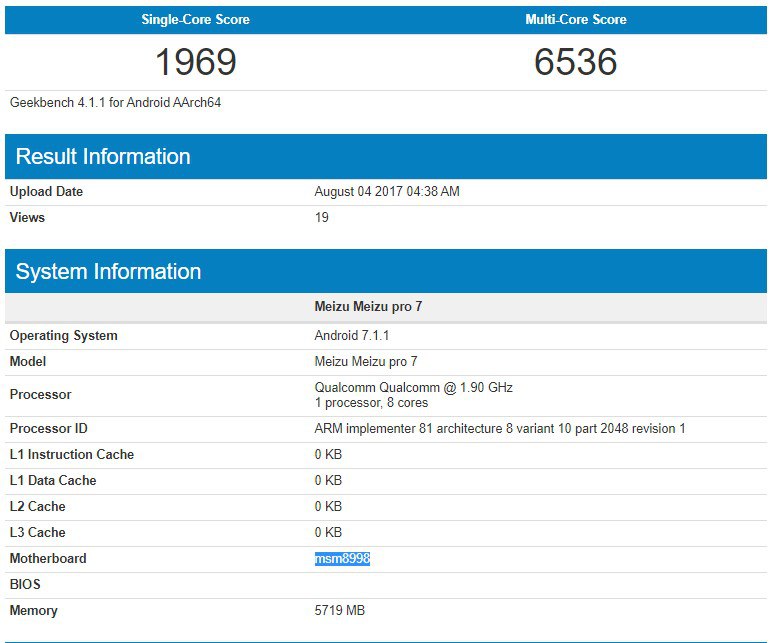Select the views count 19
772x643 pixels.
322,218
